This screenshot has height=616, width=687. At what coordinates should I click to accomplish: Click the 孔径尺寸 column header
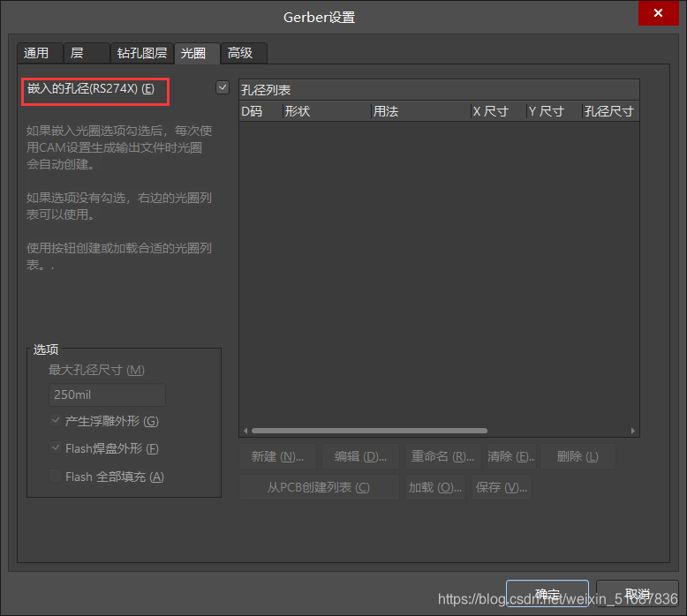[x=609, y=111]
